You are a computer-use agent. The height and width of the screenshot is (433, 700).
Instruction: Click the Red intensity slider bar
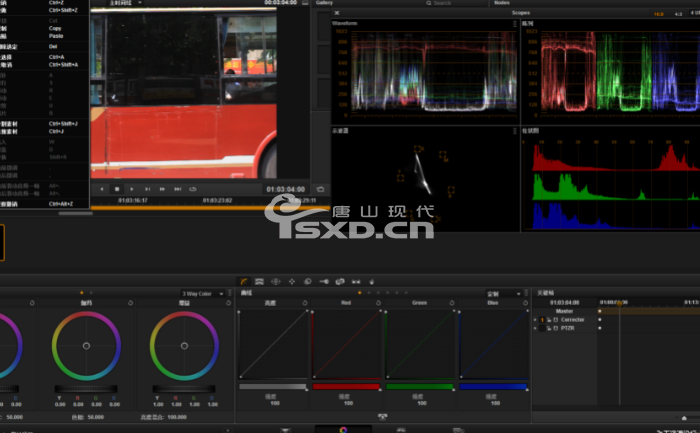pos(346,387)
